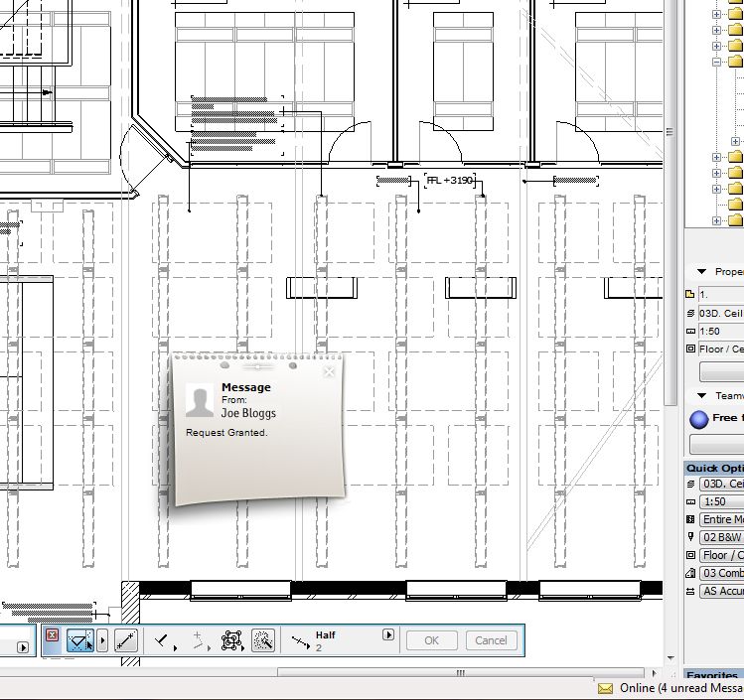Image resolution: width=744 pixels, height=700 pixels.
Task: Collapse the open folder in navigator tree
Action: coord(716,62)
